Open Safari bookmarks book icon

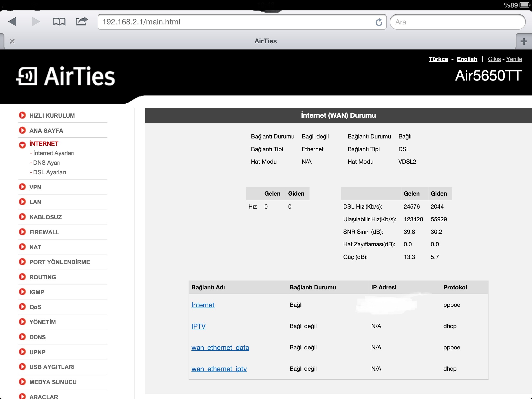tap(59, 22)
